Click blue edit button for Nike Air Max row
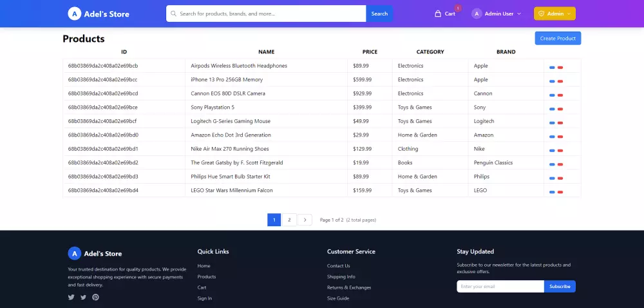 point(552,150)
